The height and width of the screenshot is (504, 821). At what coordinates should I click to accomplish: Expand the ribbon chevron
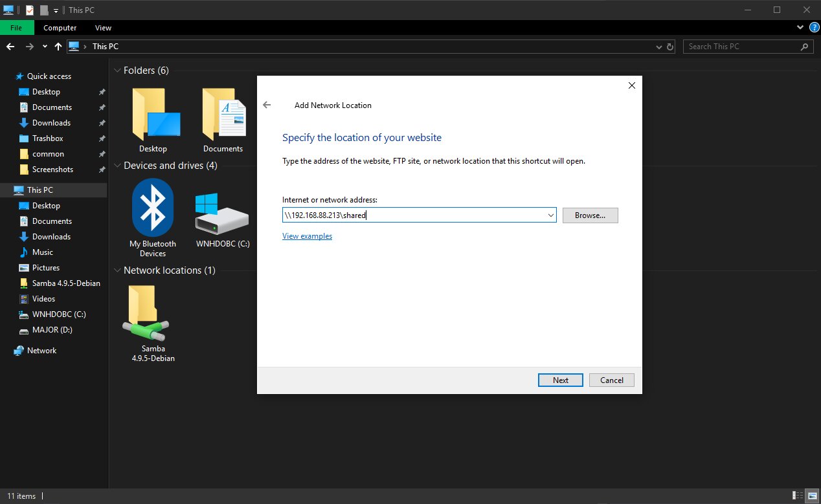[x=800, y=28]
